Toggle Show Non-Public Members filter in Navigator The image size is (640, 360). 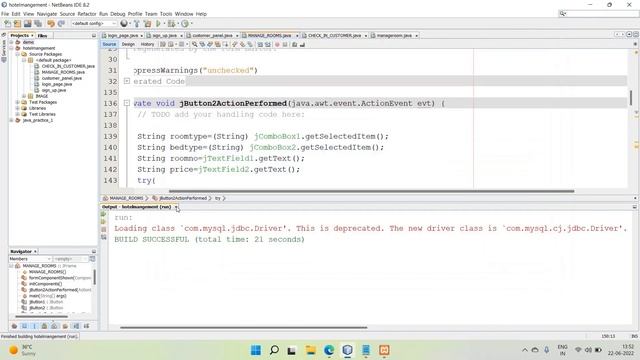[x=44, y=326]
